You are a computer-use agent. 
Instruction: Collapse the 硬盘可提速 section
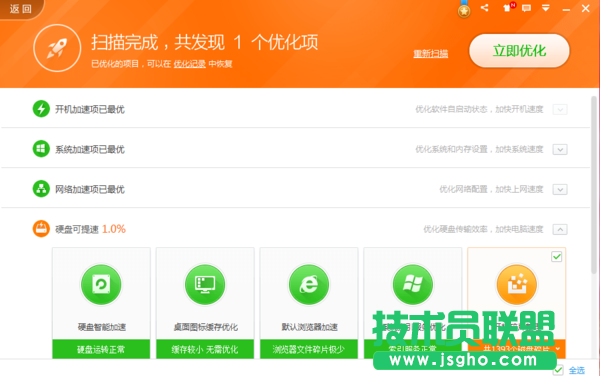560,230
